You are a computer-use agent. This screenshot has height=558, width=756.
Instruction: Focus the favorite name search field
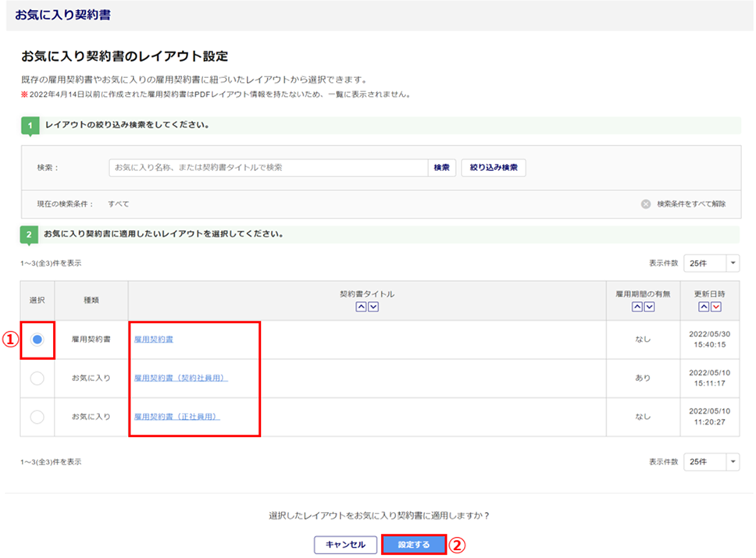click(x=268, y=168)
